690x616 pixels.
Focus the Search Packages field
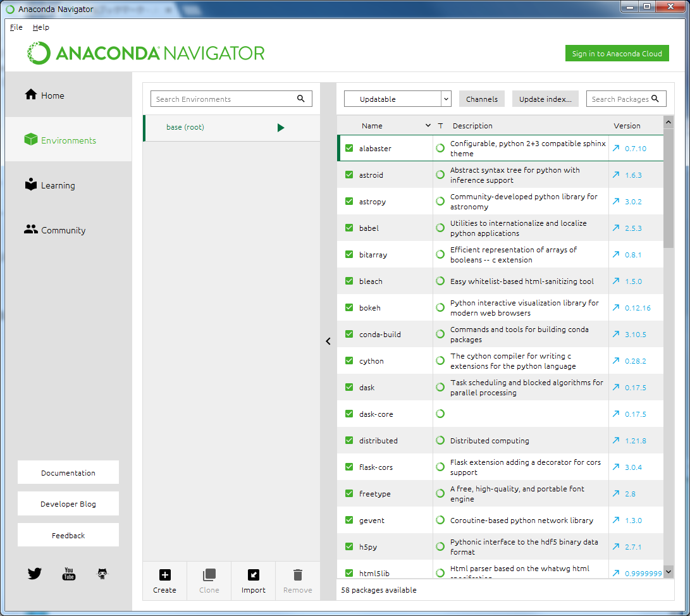point(626,99)
